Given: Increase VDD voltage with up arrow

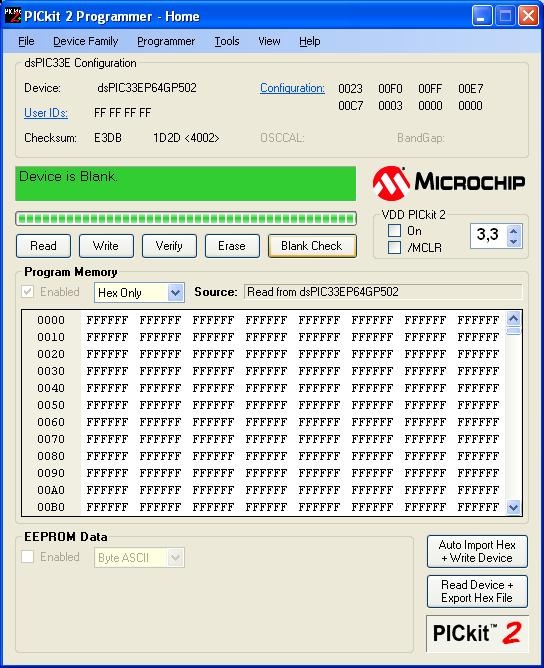Looking at the screenshot, I should [514, 231].
